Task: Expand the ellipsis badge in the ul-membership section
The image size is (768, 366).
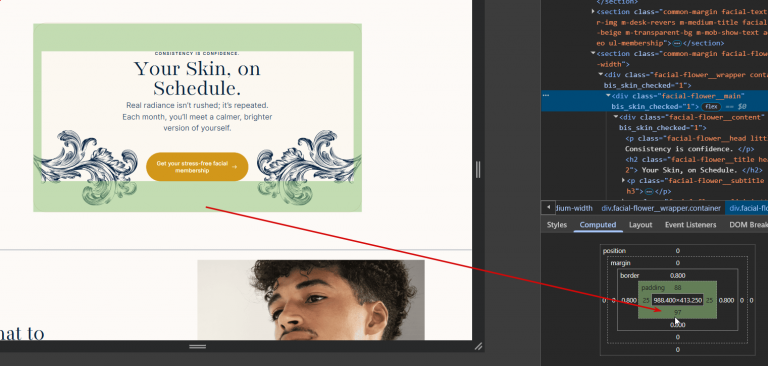Action: pos(677,43)
